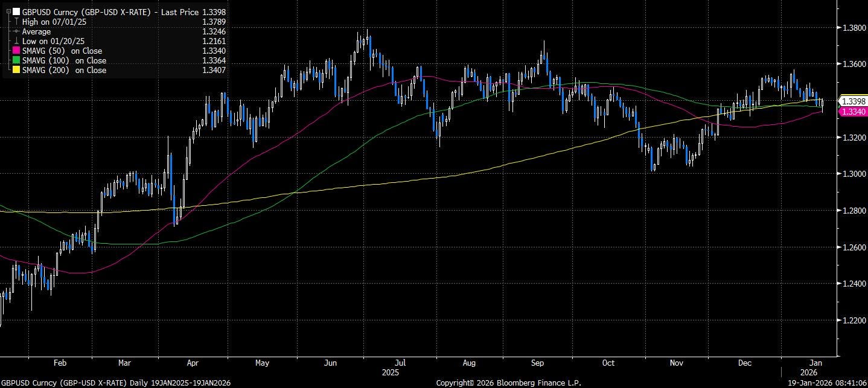Click the Low marker icon in legend
868x388 pixels.
[16, 41]
